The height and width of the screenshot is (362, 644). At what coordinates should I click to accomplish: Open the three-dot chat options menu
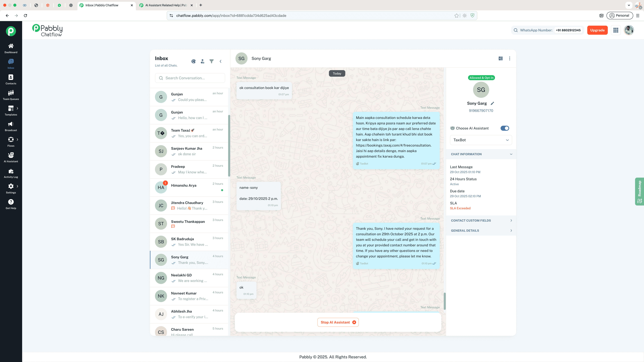pyautogui.click(x=510, y=58)
